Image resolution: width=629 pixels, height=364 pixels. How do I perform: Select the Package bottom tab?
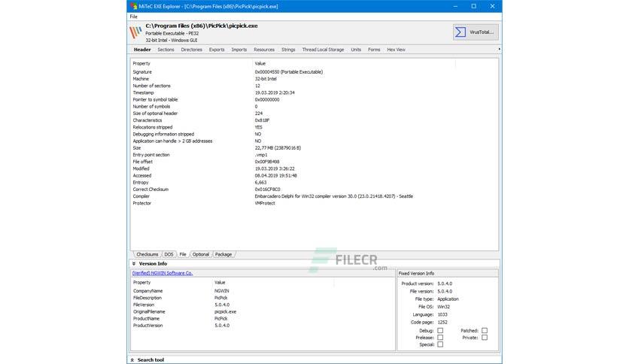coord(223,254)
